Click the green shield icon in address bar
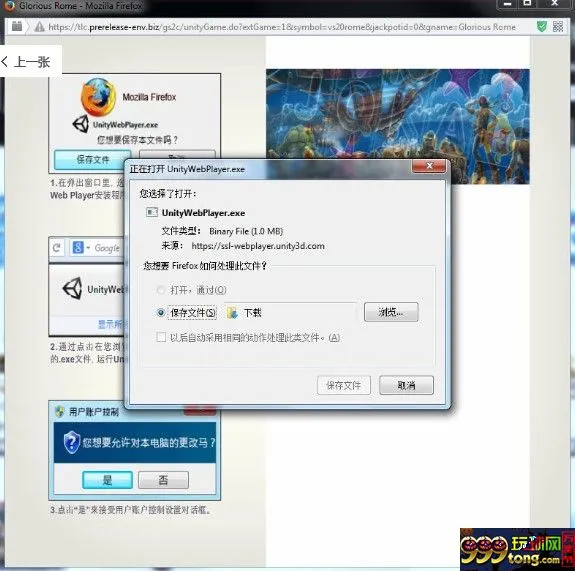This screenshot has width=575, height=571. pyautogui.click(x=541, y=26)
